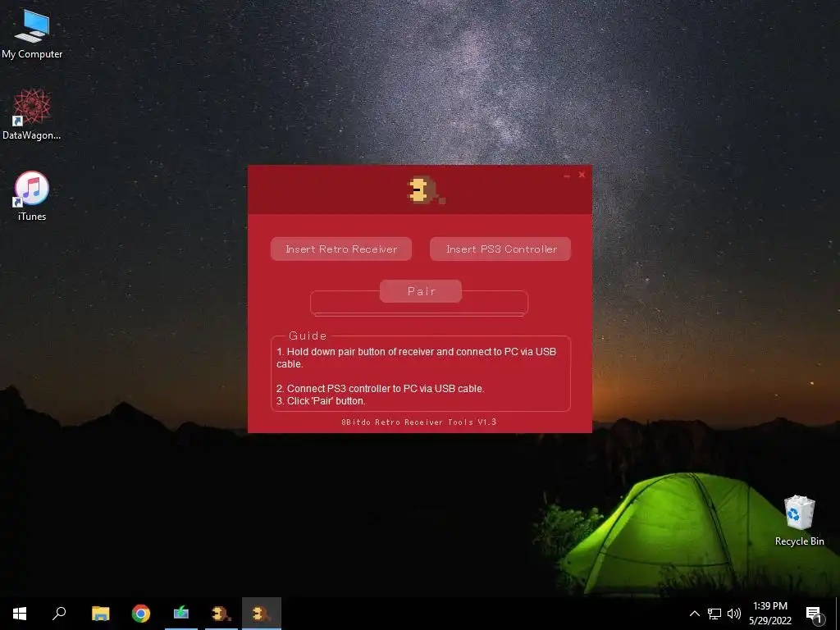This screenshot has width=840, height=630.
Task: Switch to active 8Bitdo taskbar instance
Action: tap(262, 614)
